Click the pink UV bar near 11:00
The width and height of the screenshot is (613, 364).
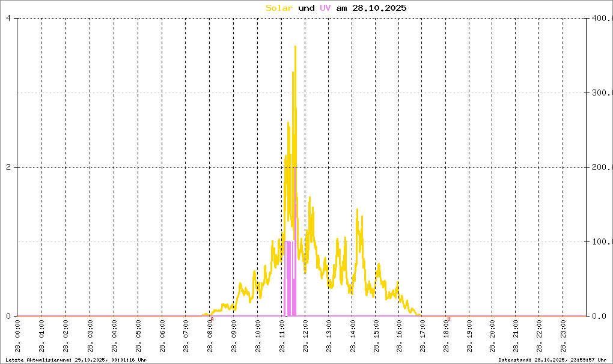tap(289, 276)
